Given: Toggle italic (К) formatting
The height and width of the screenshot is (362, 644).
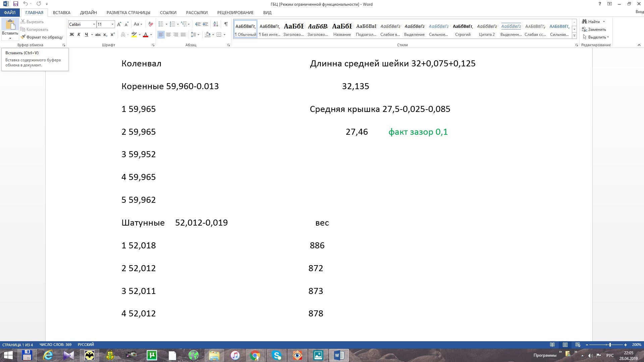Looking at the screenshot, I should coord(79,35).
